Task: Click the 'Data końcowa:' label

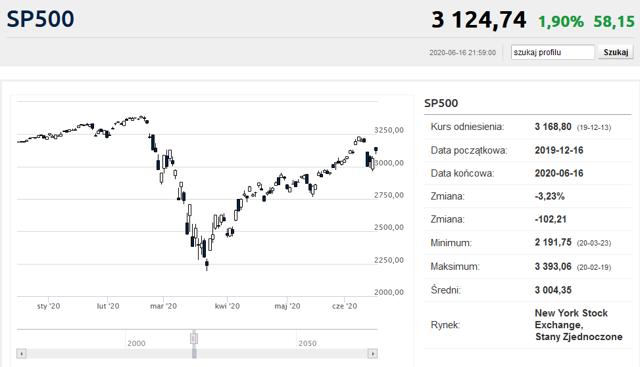Action: coord(462,173)
